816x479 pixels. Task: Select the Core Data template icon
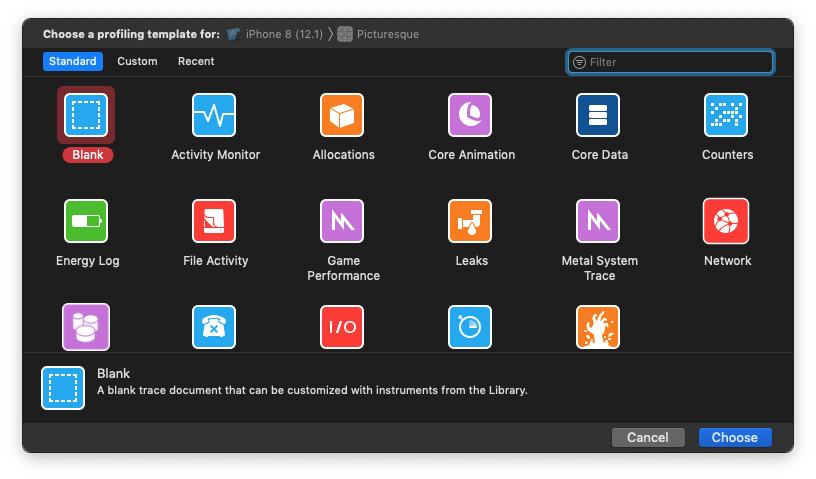598,115
